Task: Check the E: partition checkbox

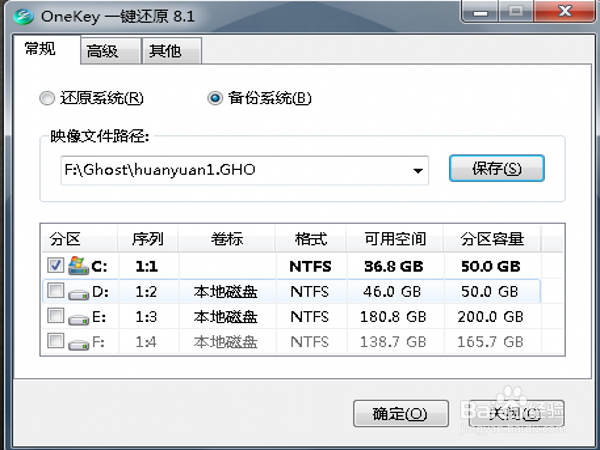Action: [x=55, y=316]
